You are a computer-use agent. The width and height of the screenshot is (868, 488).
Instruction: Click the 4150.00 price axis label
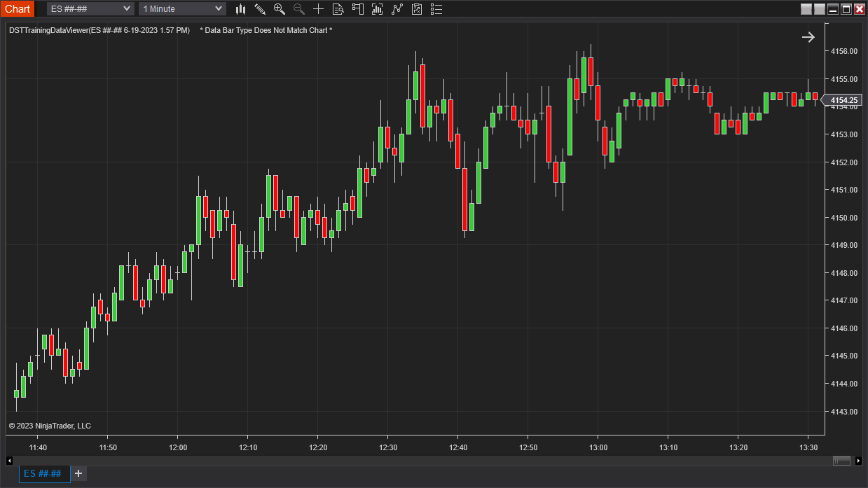pos(843,218)
